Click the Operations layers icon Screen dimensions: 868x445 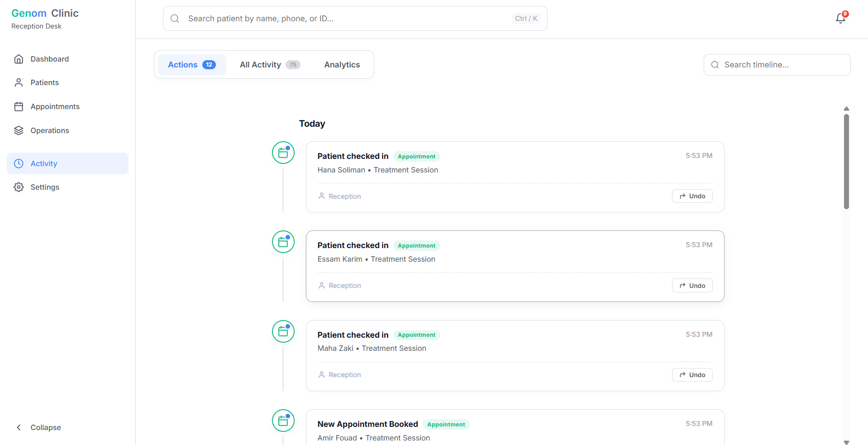click(x=19, y=130)
